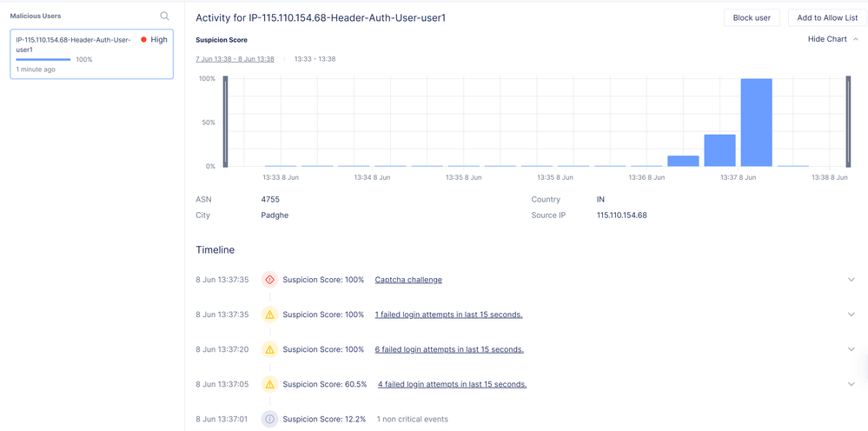This screenshot has height=431, width=868.
Task: Expand the 4 failed login attempts entry
Action: [x=851, y=384]
